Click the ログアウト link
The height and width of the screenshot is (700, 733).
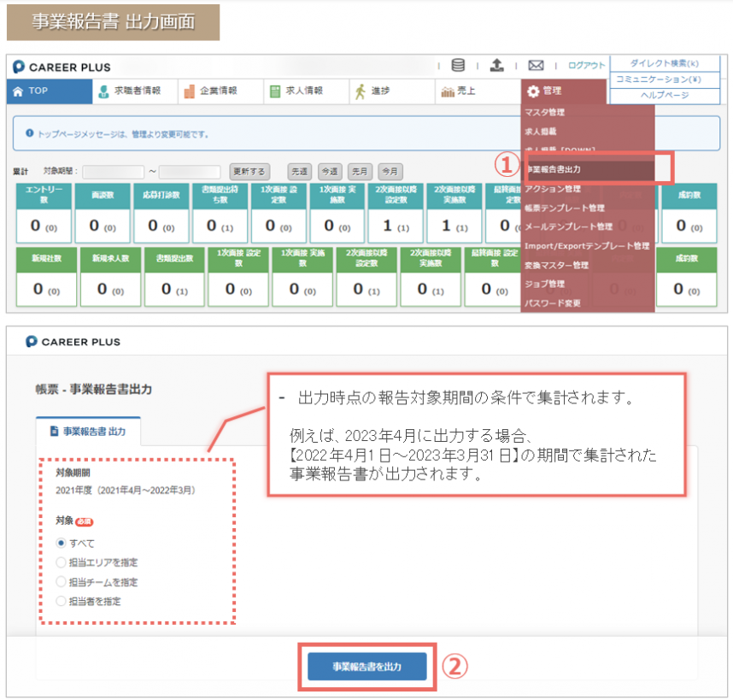[586, 66]
